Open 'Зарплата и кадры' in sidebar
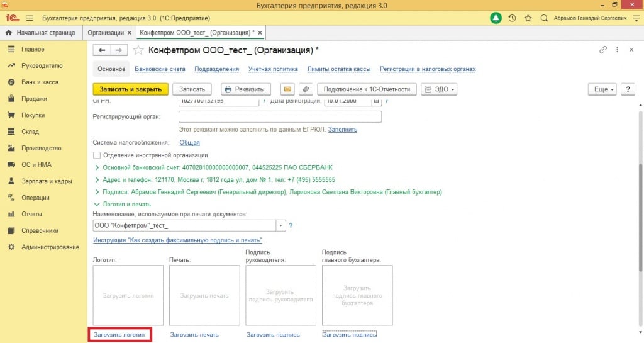 click(x=47, y=181)
